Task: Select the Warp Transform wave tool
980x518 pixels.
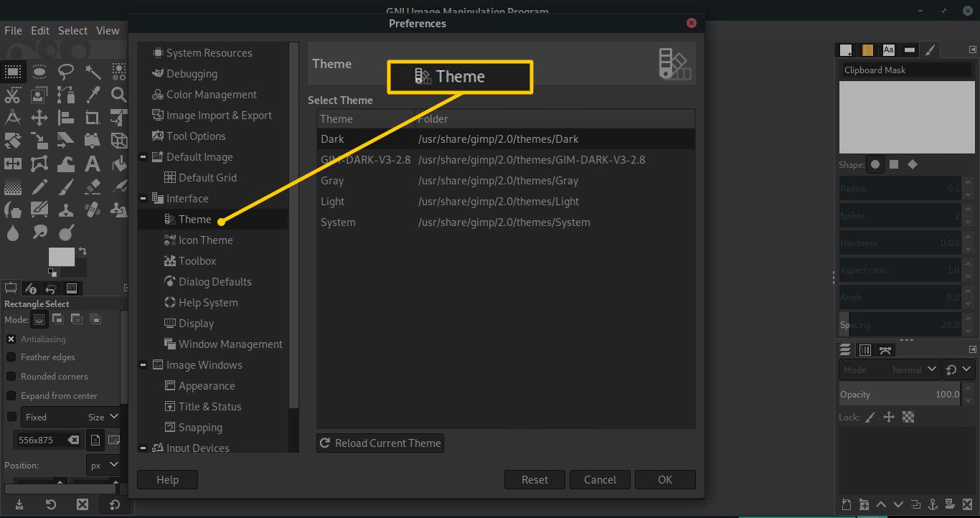Action: click(x=66, y=164)
